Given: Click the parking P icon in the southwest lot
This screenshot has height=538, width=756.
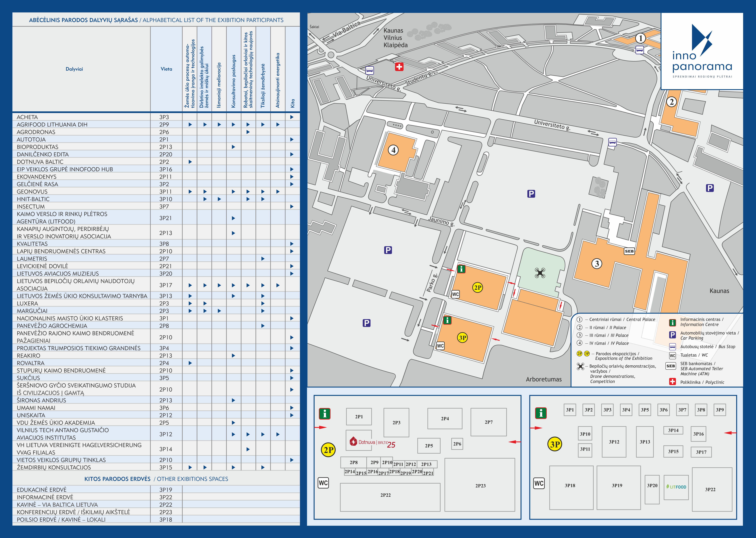Looking at the screenshot, I should click(x=366, y=323).
